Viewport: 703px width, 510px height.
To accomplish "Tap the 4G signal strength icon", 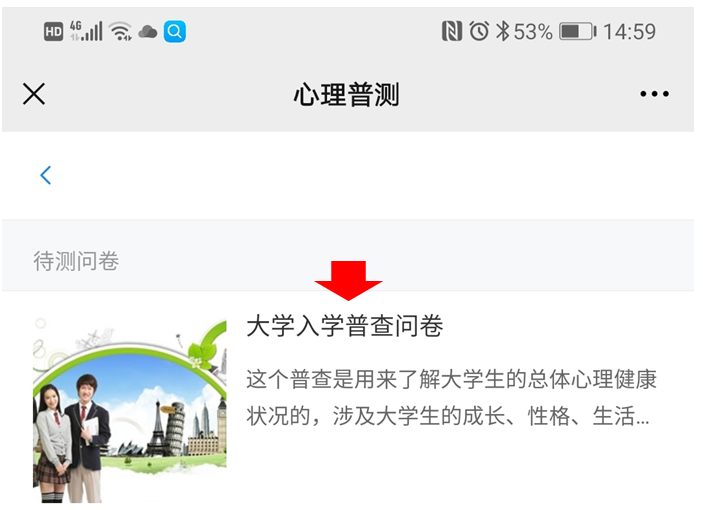I will [x=86, y=31].
